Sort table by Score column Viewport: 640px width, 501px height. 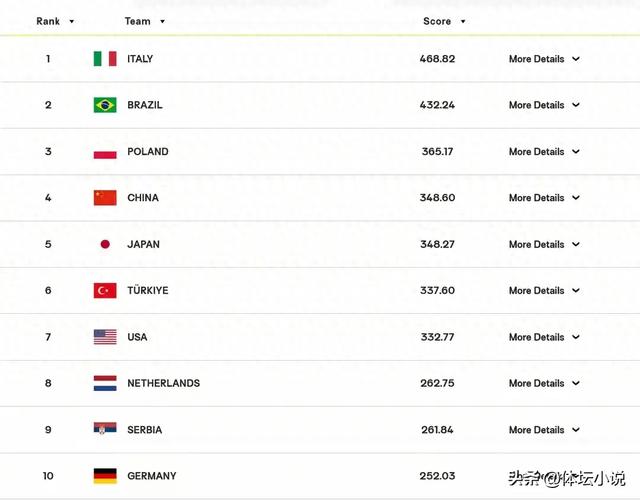pos(444,21)
